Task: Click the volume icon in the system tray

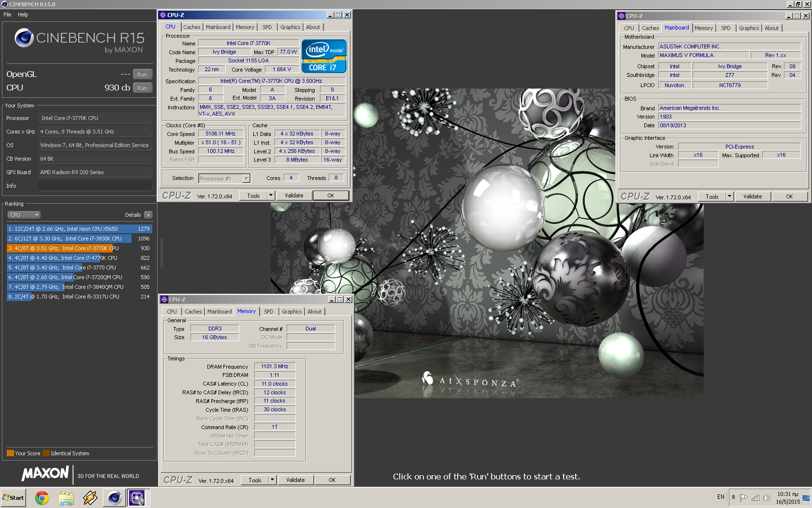Action: click(767, 497)
